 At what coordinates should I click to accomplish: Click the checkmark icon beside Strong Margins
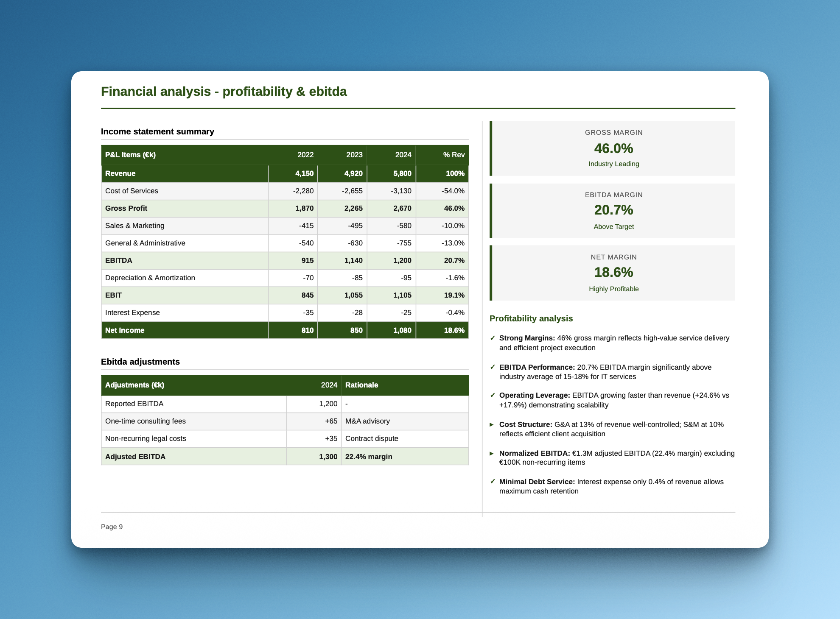pyautogui.click(x=493, y=338)
